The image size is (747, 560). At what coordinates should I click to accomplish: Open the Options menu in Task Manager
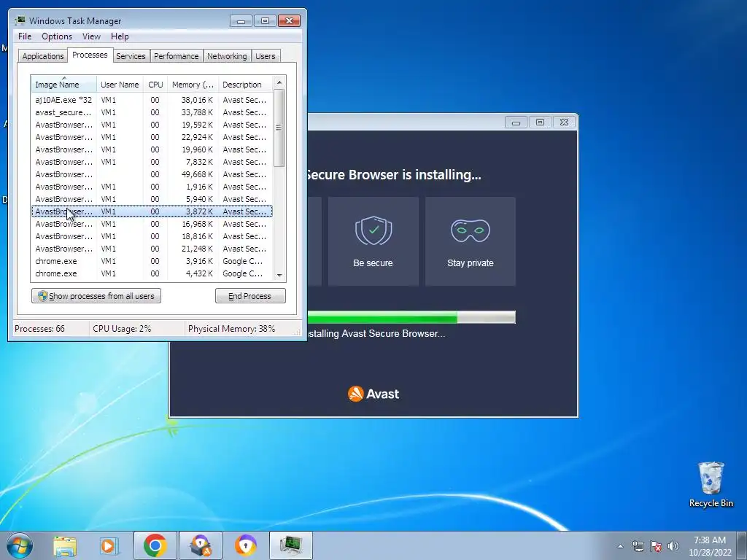pos(57,36)
